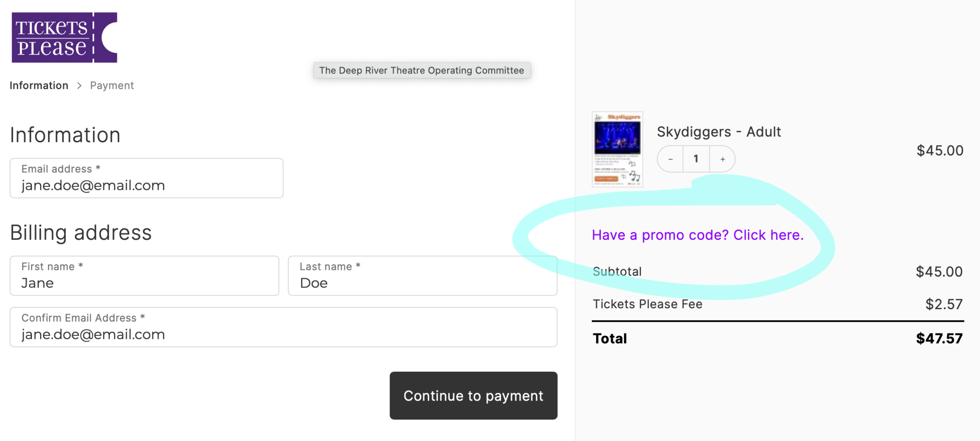Increase Skydiggers ticket quantity with plus

point(722,159)
